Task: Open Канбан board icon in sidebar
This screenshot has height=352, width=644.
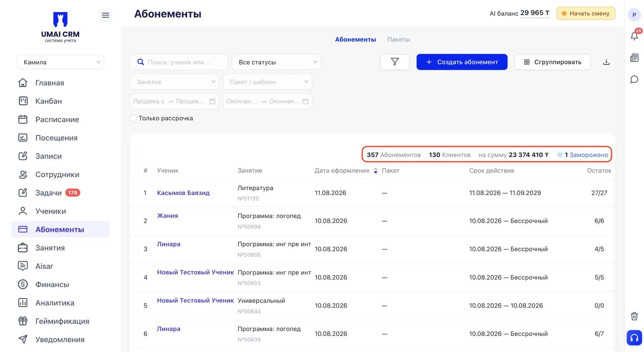Action: point(23,101)
